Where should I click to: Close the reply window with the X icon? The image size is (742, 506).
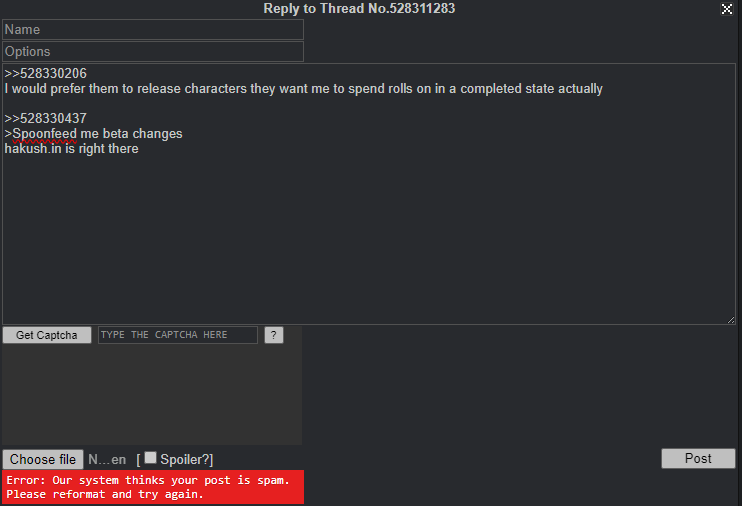coord(726,9)
